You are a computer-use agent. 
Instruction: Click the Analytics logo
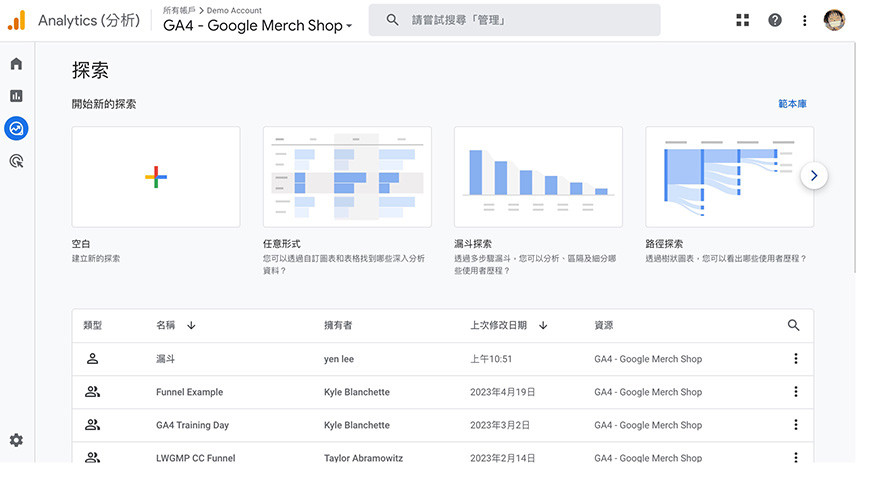pyautogui.click(x=17, y=20)
